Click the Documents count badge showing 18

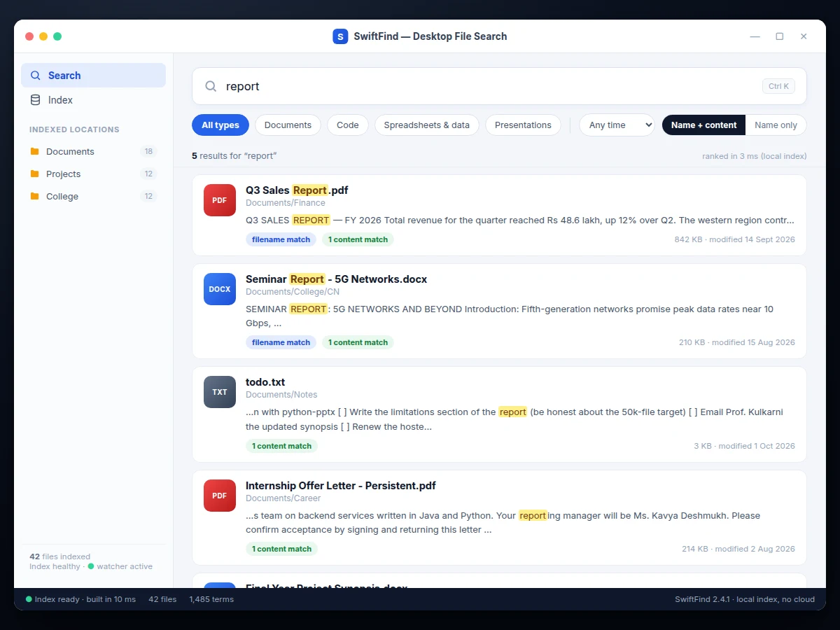[148, 151]
